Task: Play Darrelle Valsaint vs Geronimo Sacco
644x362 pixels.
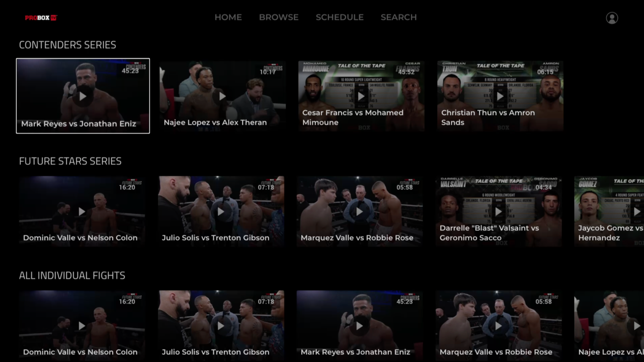Action: [498, 212]
